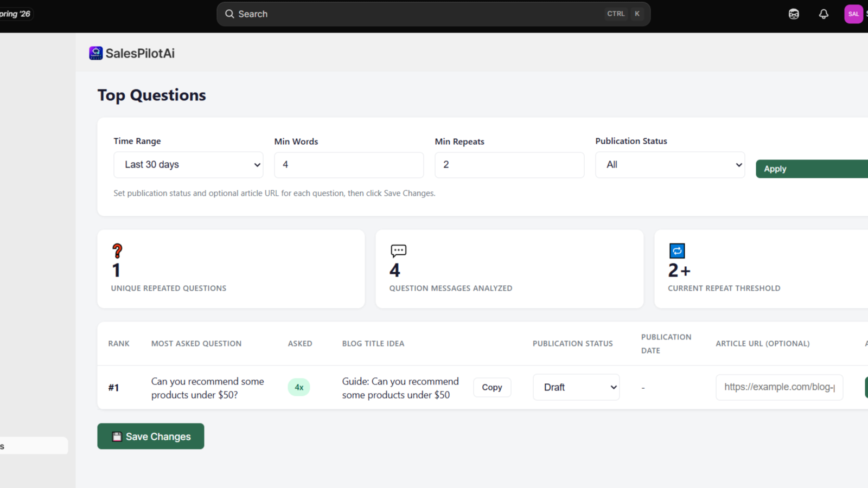Click the Current Repeat Threshold label

724,288
